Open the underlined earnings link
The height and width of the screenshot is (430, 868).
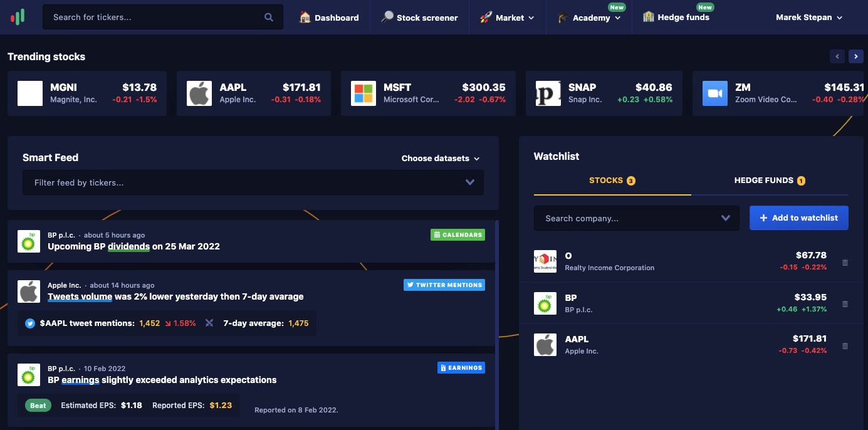click(x=80, y=380)
